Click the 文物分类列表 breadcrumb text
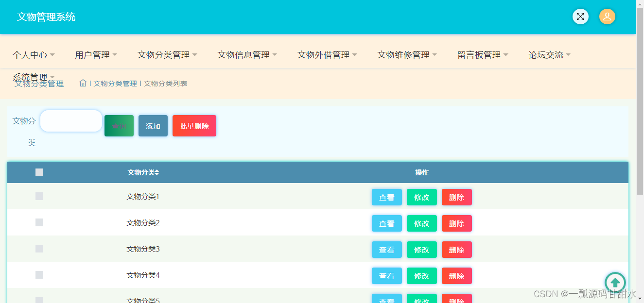Screen dimensions: 644x303 [x=166, y=84]
